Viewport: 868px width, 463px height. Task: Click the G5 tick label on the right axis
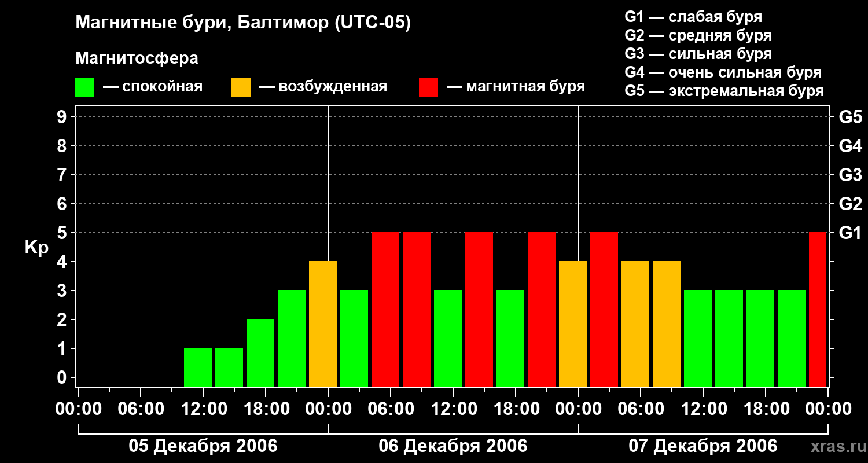(851, 117)
